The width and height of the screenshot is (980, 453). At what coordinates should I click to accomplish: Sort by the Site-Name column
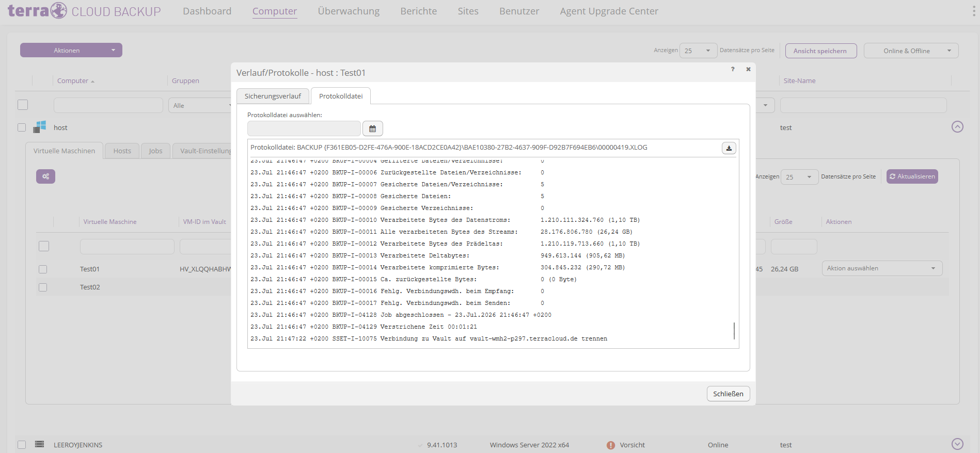(x=799, y=81)
